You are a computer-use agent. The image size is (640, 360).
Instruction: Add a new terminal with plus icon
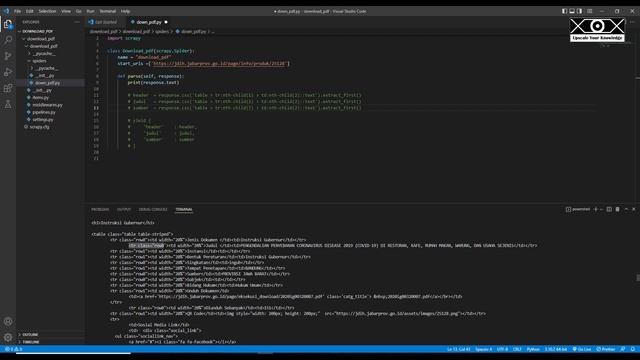coord(596,209)
